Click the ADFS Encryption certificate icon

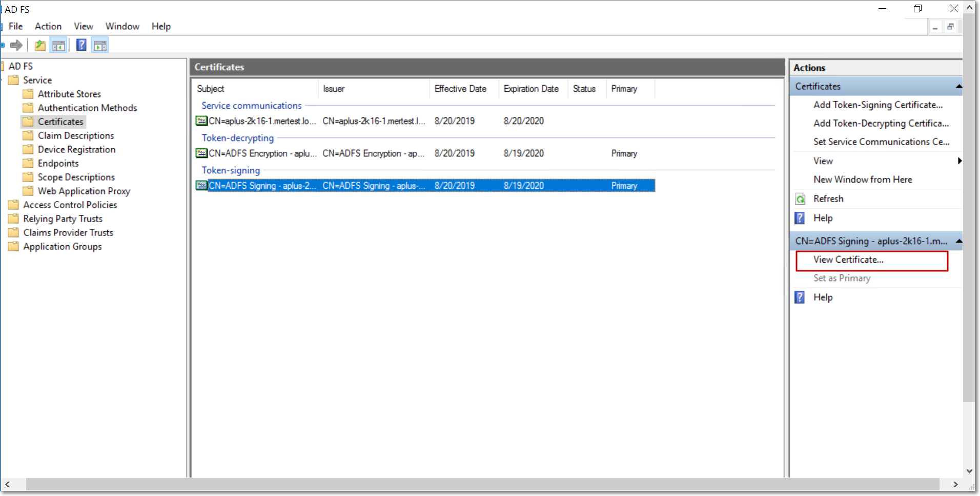coord(201,153)
